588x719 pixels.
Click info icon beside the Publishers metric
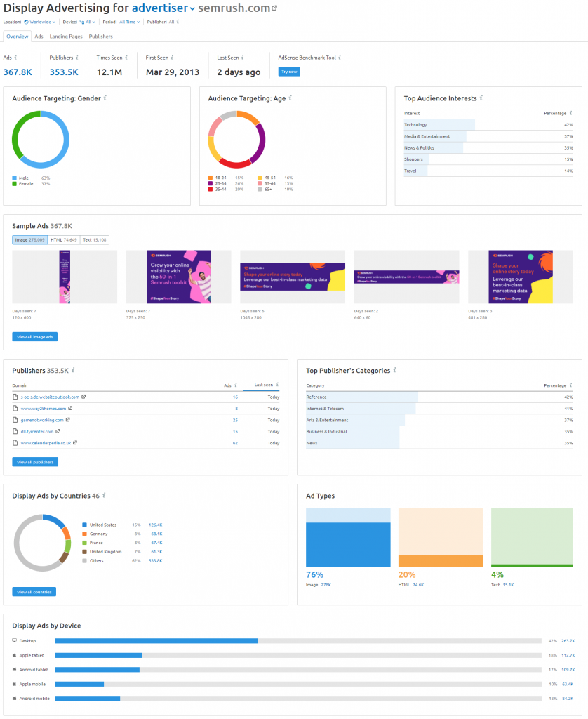tap(77, 58)
